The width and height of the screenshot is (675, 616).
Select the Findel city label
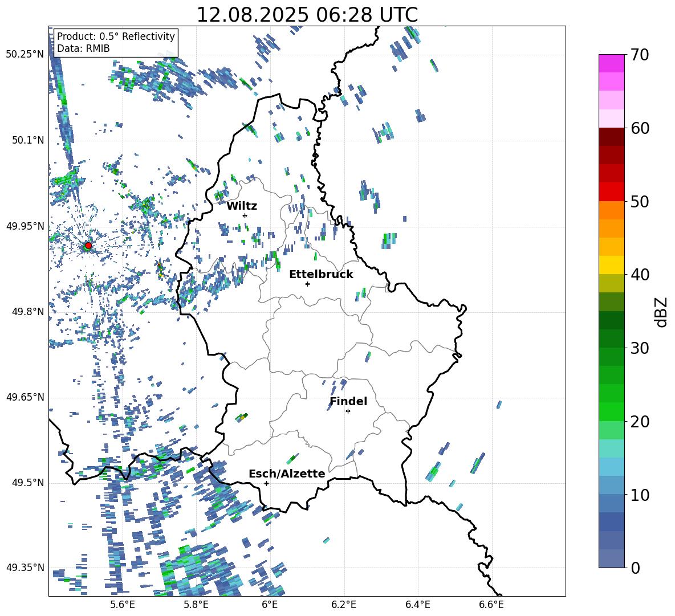(x=348, y=401)
